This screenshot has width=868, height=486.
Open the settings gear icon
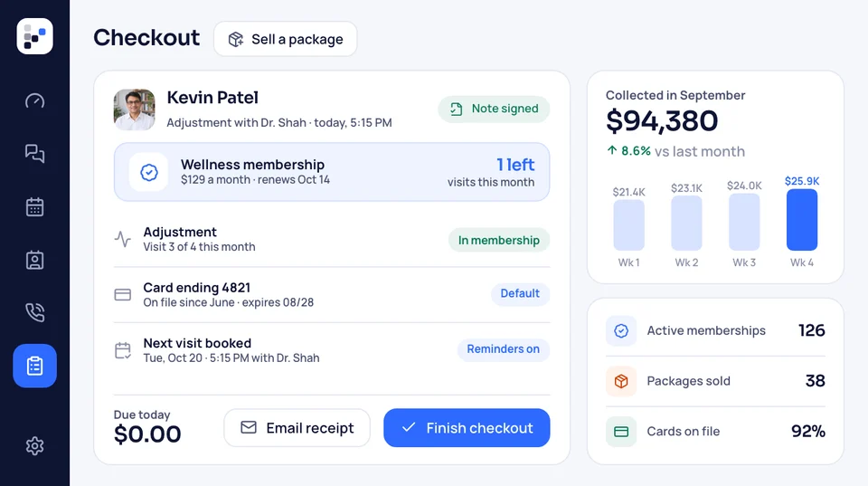35,445
